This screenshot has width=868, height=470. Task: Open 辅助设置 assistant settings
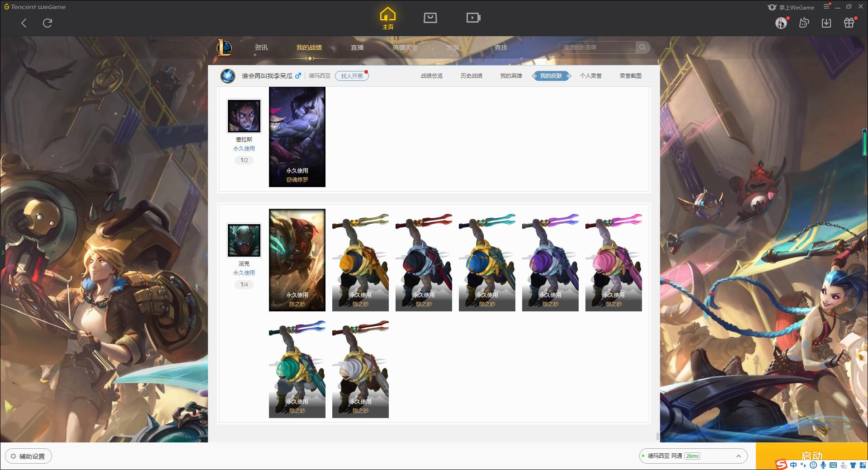coord(28,456)
